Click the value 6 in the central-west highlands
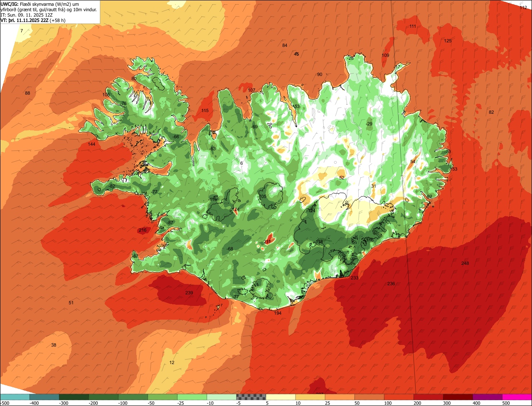 pyautogui.click(x=241, y=163)
